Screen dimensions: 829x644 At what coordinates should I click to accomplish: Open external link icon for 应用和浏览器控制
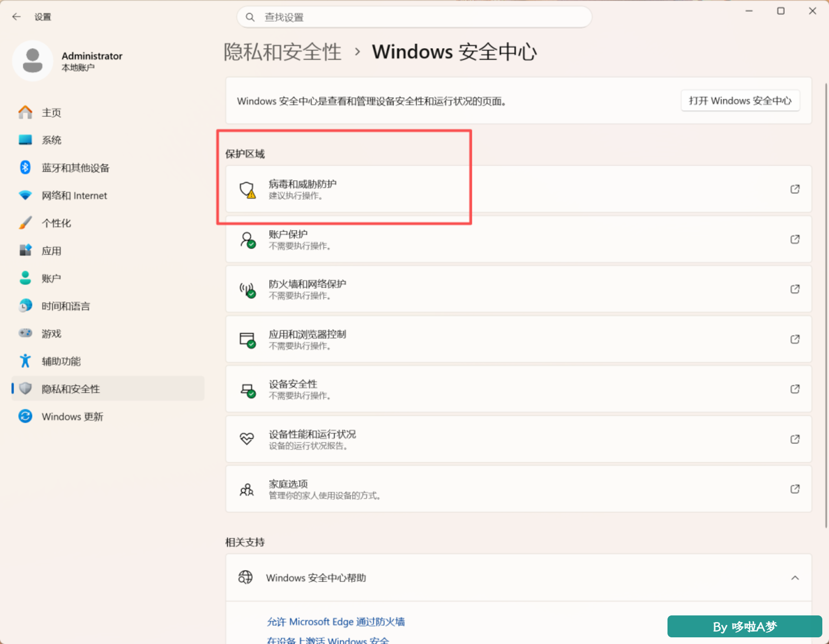pos(795,339)
